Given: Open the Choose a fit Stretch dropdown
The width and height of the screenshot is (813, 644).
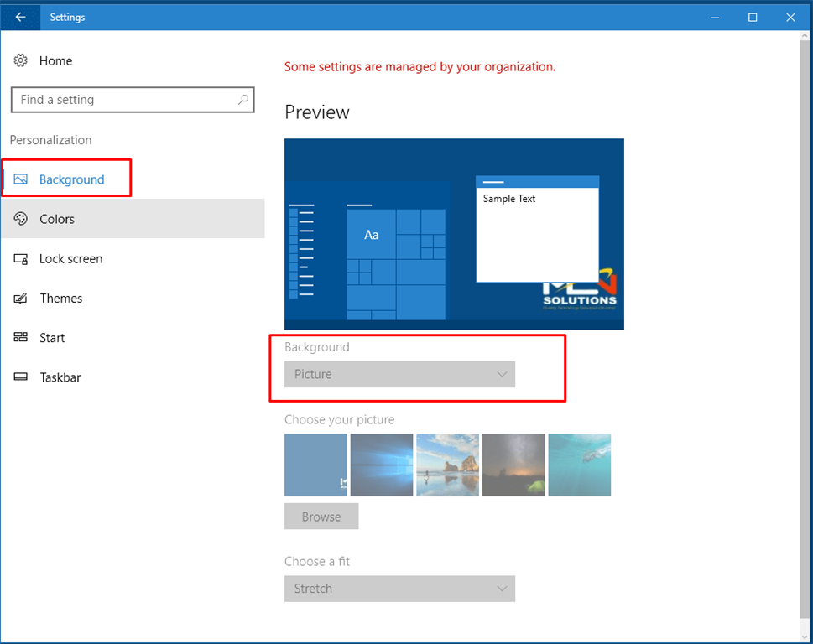Looking at the screenshot, I should point(399,589).
